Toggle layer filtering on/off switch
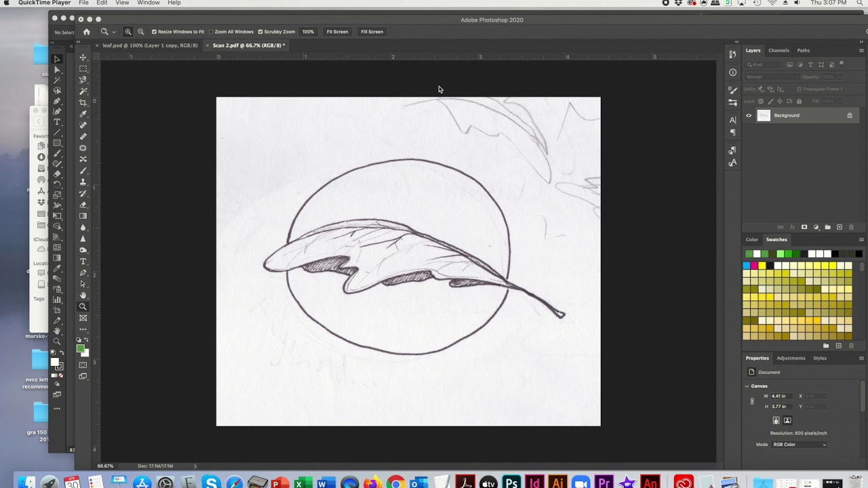Screen dimensions: 868x488 click(842, 64)
